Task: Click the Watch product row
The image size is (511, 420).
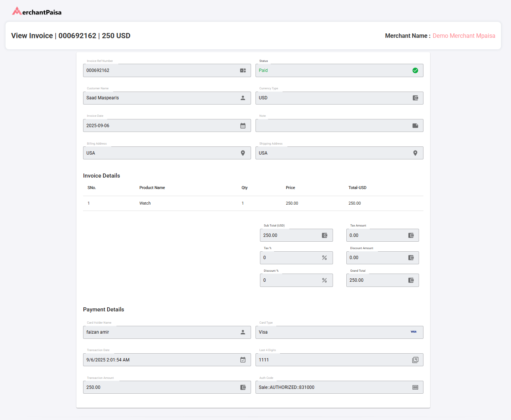Action: pyautogui.click(x=145, y=203)
